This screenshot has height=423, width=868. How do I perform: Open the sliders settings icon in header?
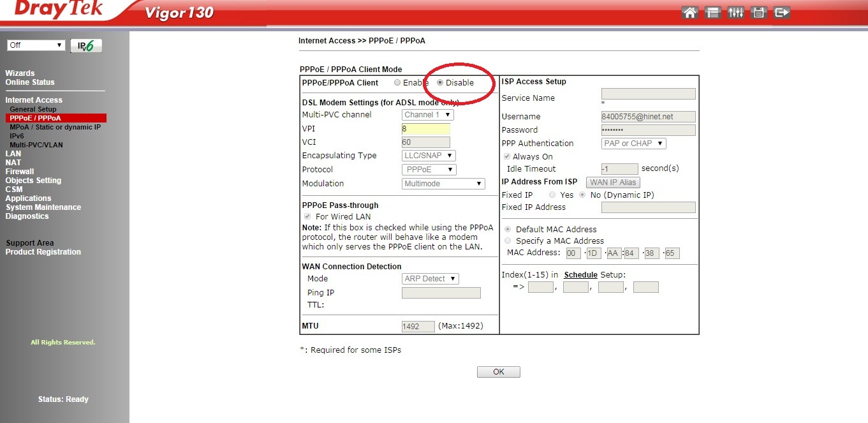[x=735, y=13]
